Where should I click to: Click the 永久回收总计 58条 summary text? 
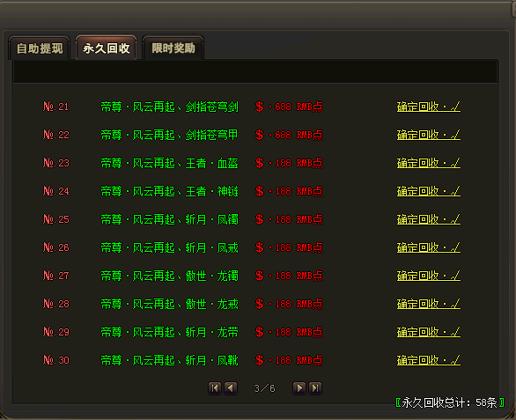click(450, 402)
